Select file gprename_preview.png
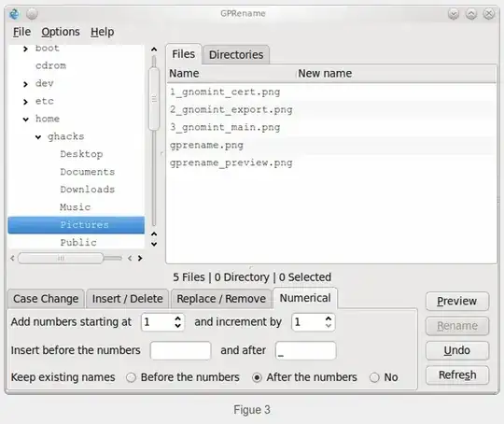The image size is (504, 424). click(231, 163)
